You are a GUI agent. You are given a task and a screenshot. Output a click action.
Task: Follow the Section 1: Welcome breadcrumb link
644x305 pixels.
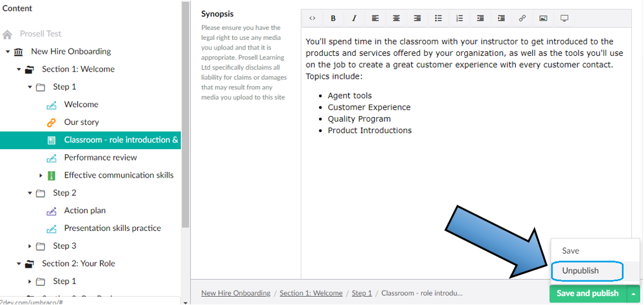tap(310, 293)
